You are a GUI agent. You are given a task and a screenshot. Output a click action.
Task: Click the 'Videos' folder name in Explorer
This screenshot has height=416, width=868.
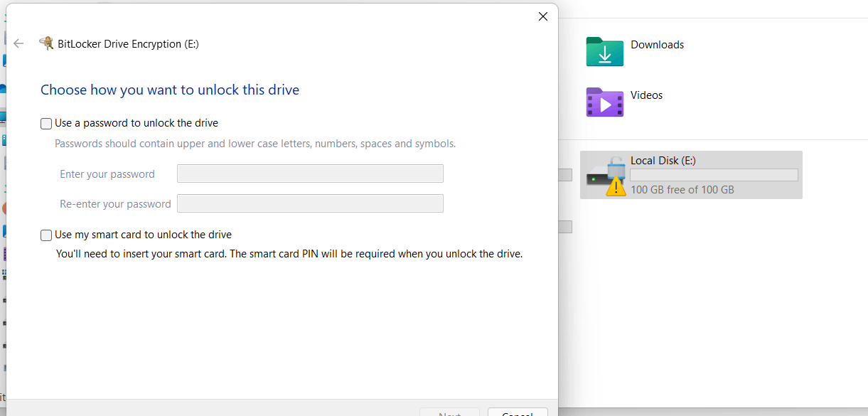point(646,95)
